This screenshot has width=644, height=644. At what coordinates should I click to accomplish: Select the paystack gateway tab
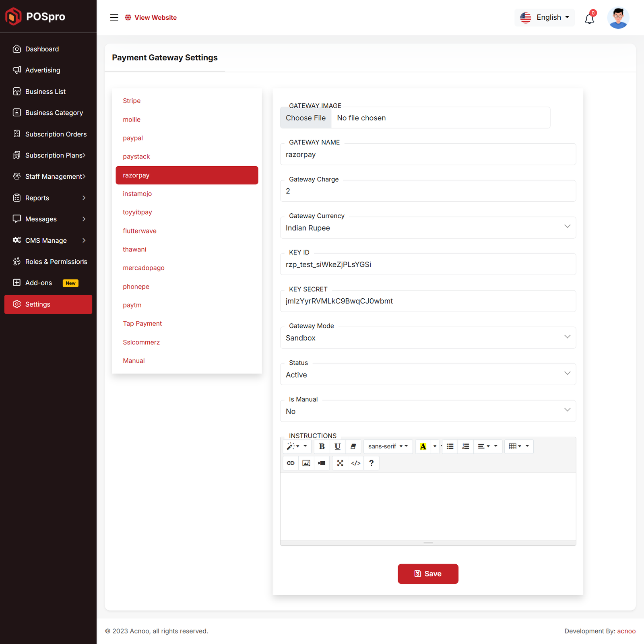(136, 157)
